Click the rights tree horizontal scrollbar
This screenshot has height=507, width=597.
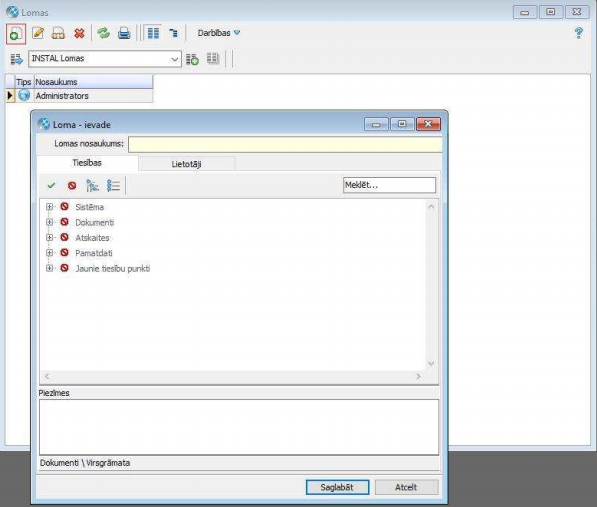pyautogui.click(x=232, y=376)
